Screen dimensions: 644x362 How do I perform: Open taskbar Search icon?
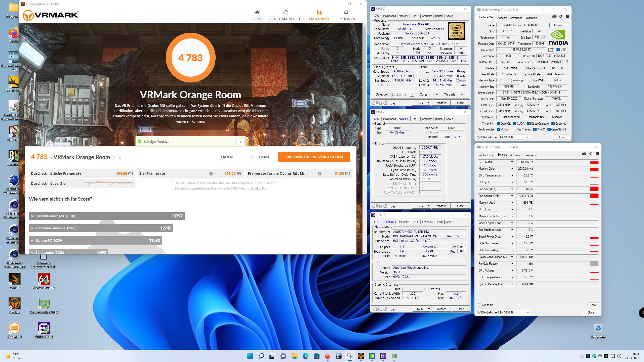[x=261, y=356]
